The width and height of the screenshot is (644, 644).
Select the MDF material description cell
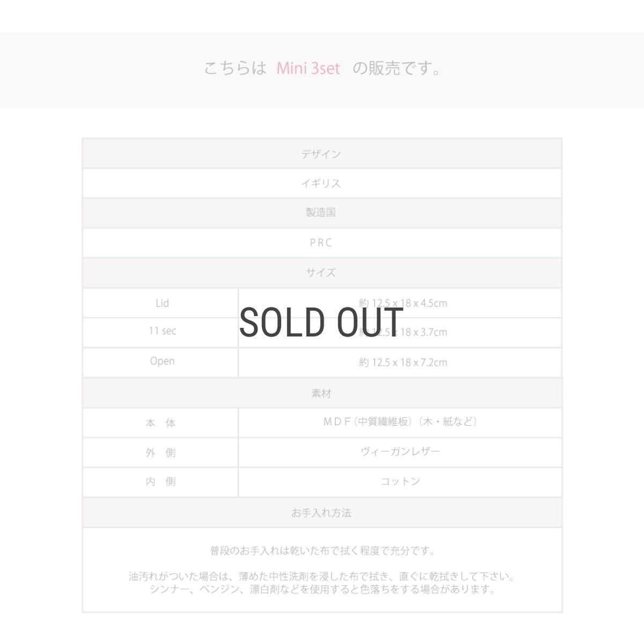pyautogui.click(x=400, y=423)
